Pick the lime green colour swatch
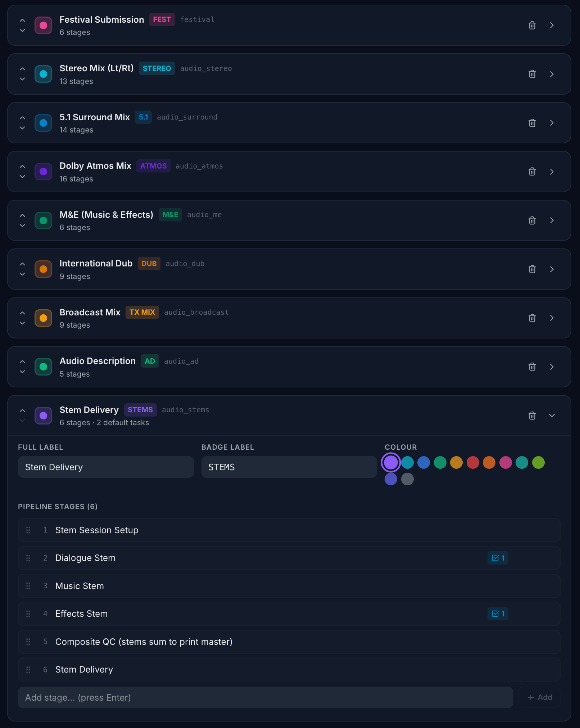This screenshot has height=728, width=580. tap(538, 462)
